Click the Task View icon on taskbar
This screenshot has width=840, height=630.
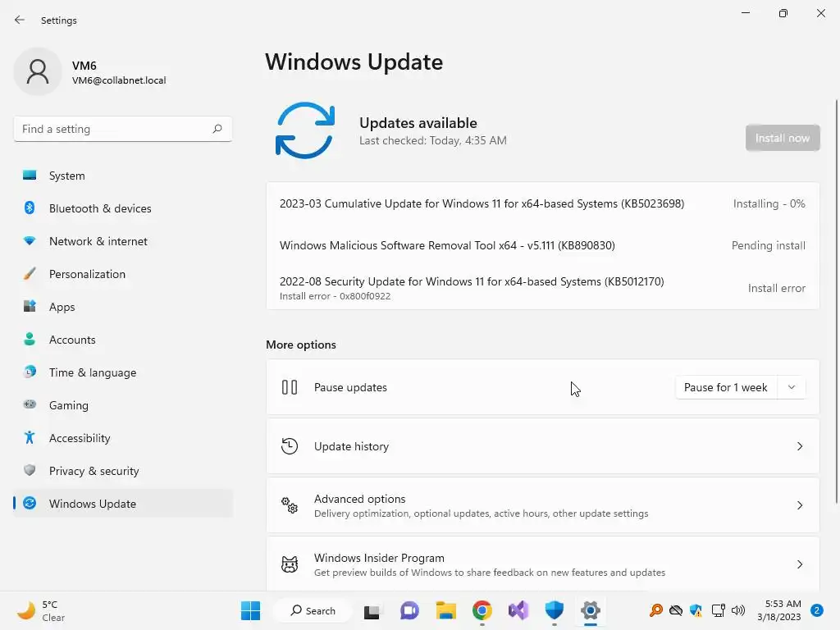point(372,611)
